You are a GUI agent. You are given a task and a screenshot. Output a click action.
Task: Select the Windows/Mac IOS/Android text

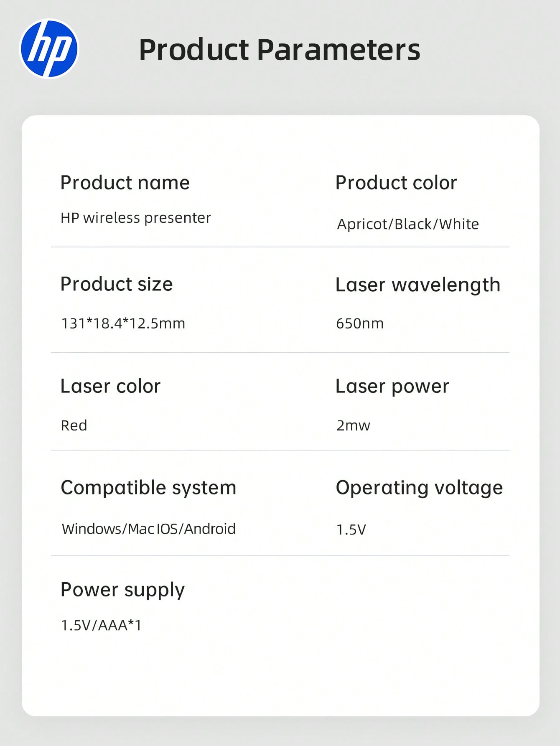pyautogui.click(x=149, y=529)
